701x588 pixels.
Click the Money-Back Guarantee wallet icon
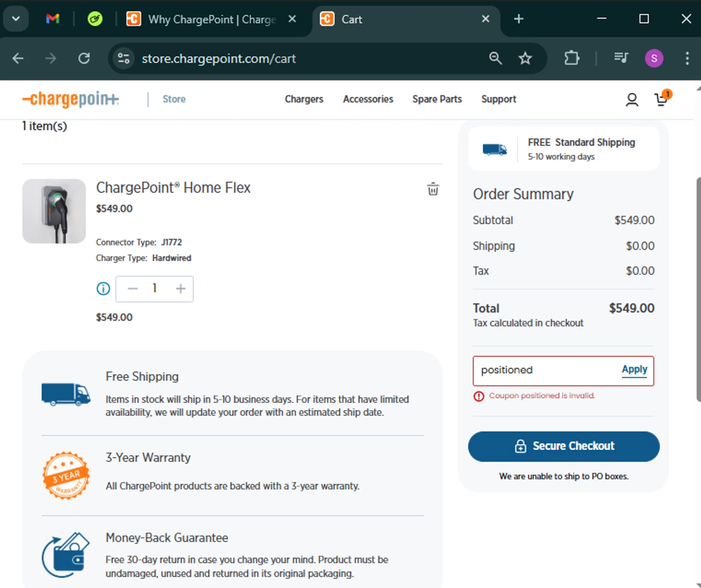click(x=66, y=555)
